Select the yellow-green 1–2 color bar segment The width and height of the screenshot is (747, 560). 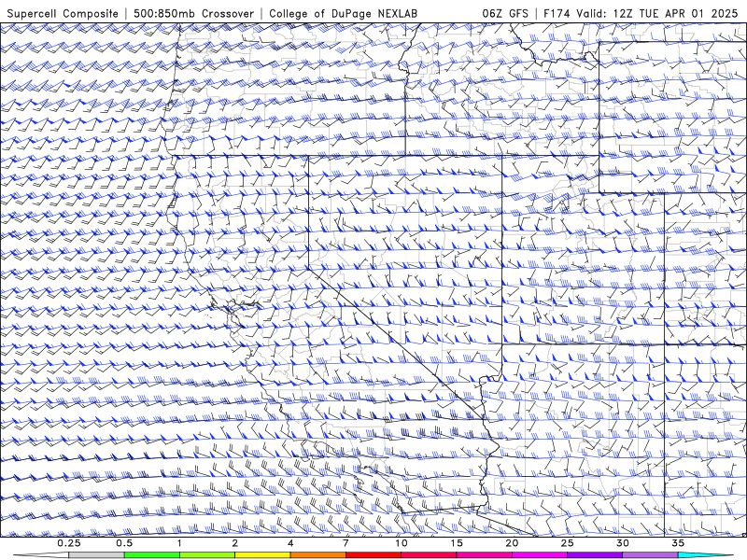(206, 555)
